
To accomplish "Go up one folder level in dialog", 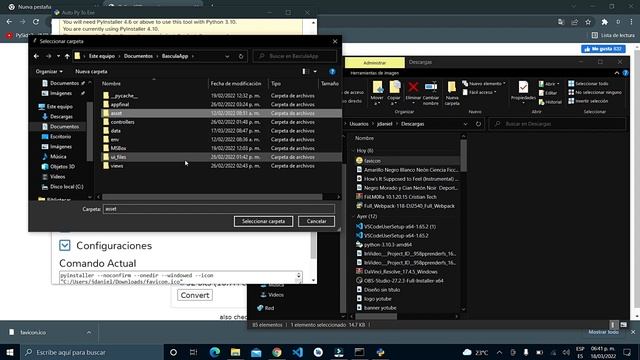I will [x=67, y=56].
